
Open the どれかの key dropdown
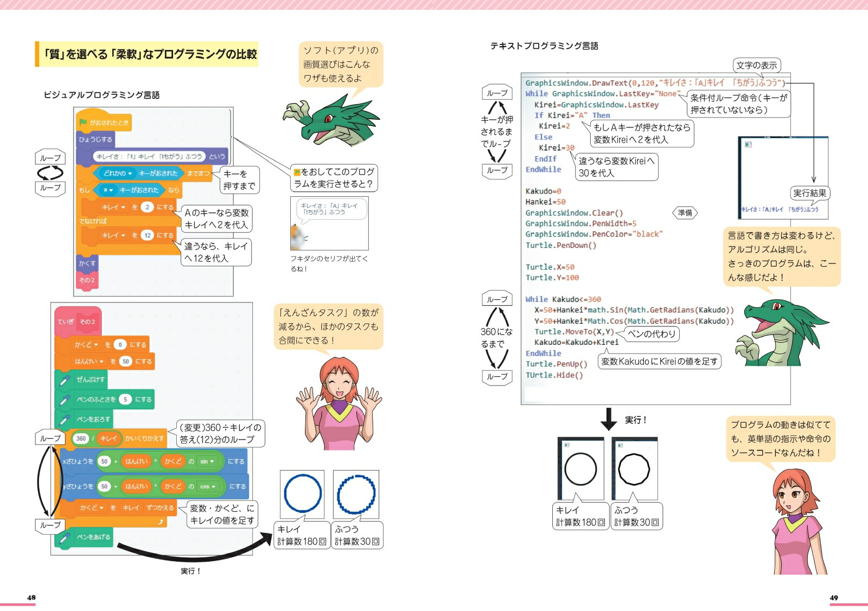pos(118,173)
